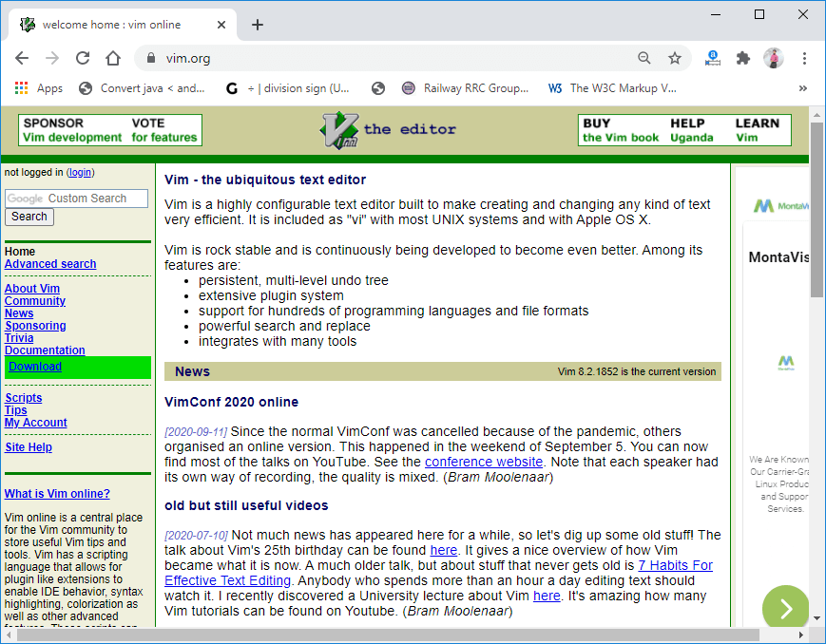
Task: Open Scripts in the sidebar
Action: tap(24, 398)
